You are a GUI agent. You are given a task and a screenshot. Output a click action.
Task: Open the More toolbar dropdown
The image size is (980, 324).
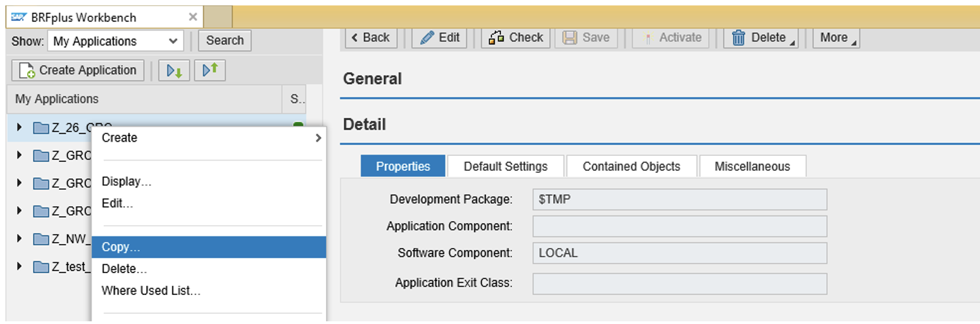(x=836, y=38)
